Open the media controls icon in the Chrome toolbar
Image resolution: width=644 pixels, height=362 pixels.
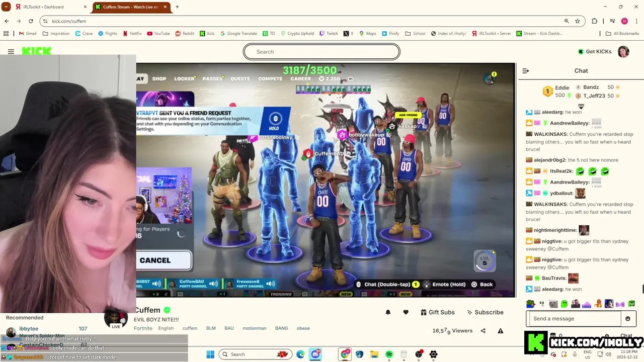(612, 21)
